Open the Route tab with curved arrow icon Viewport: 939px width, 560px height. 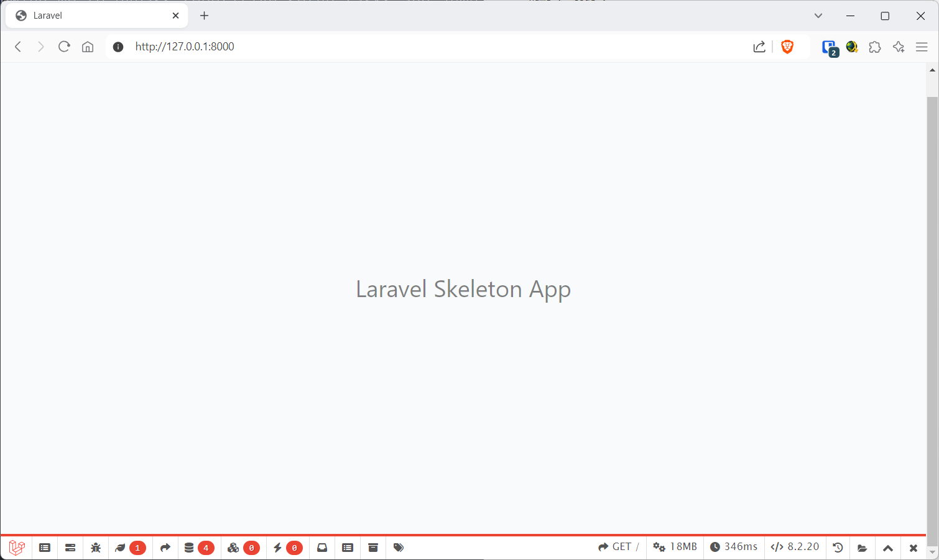click(165, 548)
